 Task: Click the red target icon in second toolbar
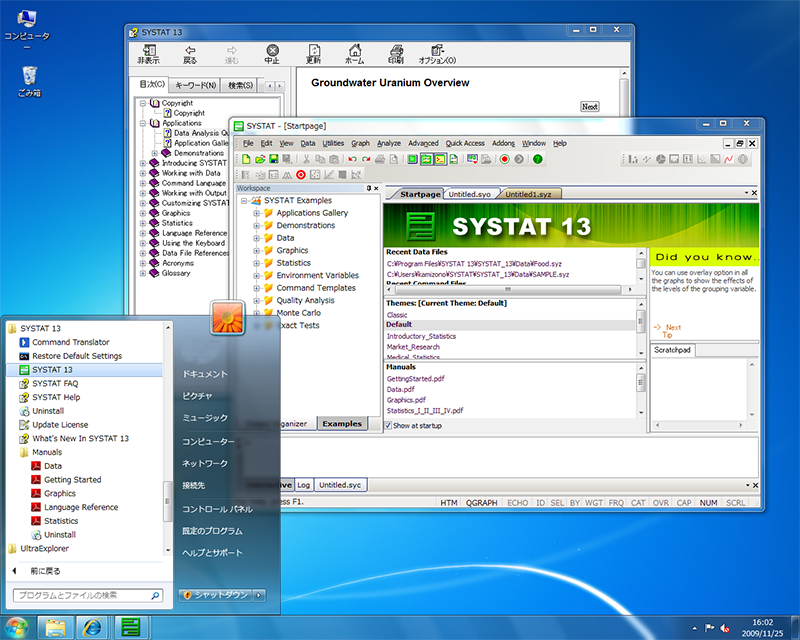click(x=301, y=175)
